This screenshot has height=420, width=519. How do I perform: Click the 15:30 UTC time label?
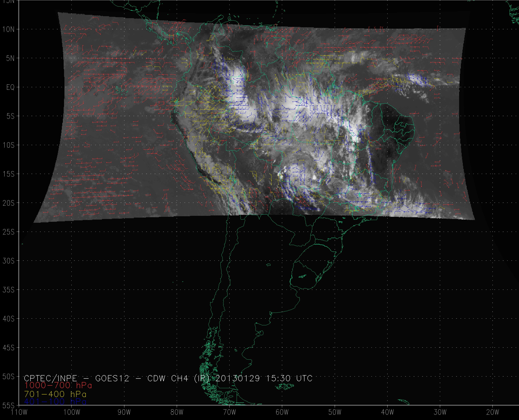[x=289, y=378]
